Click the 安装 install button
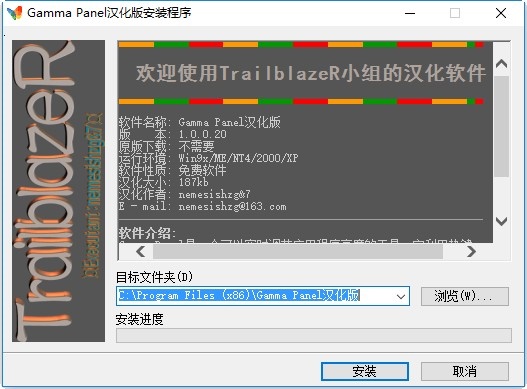 pos(365,371)
